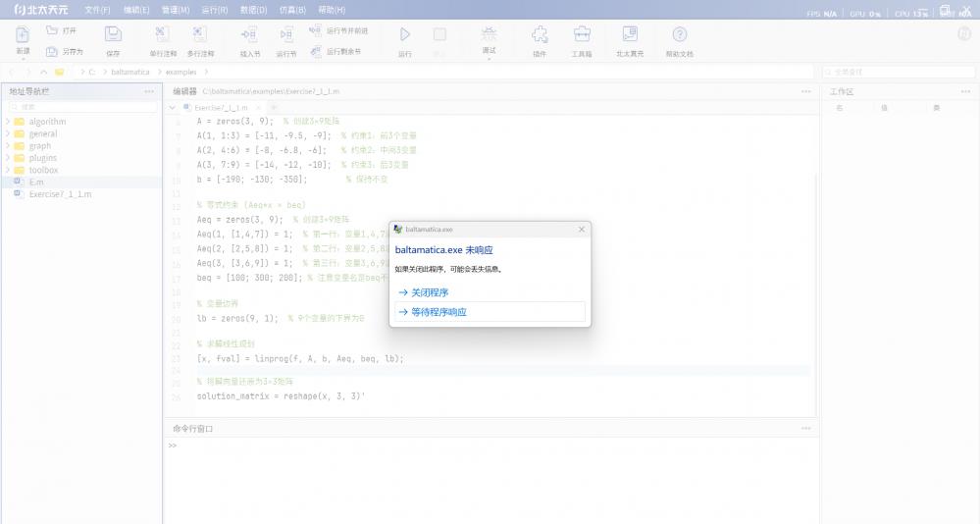Open 帮助文档 help documentation icon
The height and width of the screenshot is (524, 980).
click(x=679, y=35)
